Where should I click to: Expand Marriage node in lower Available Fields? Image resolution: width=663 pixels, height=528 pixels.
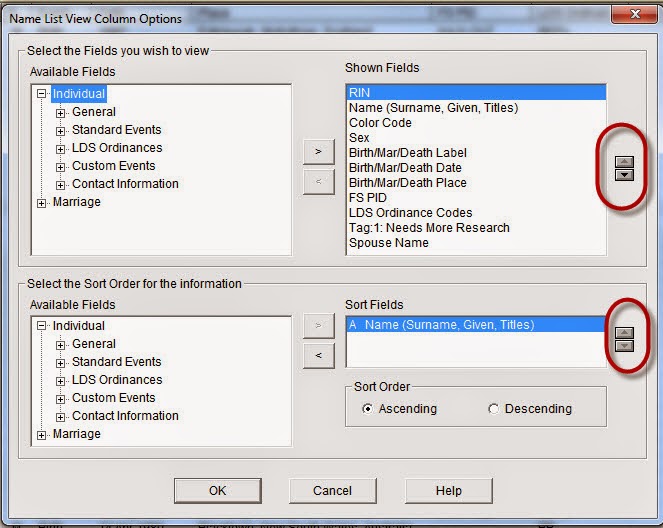coord(41,435)
